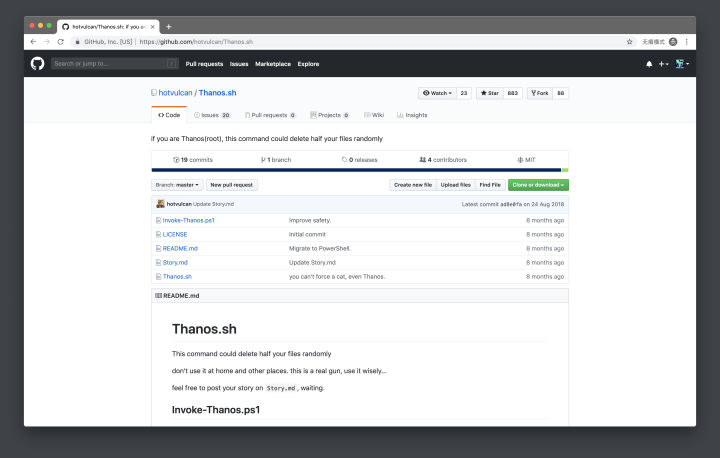720x458 pixels.
Task: Open the LICENSE file
Action: pyautogui.click(x=175, y=234)
